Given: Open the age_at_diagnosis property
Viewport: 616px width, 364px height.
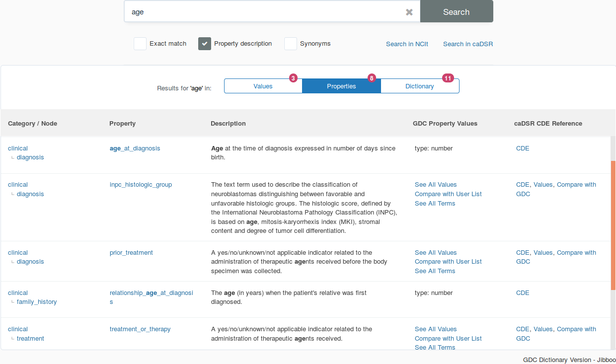Looking at the screenshot, I should pyautogui.click(x=135, y=148).
